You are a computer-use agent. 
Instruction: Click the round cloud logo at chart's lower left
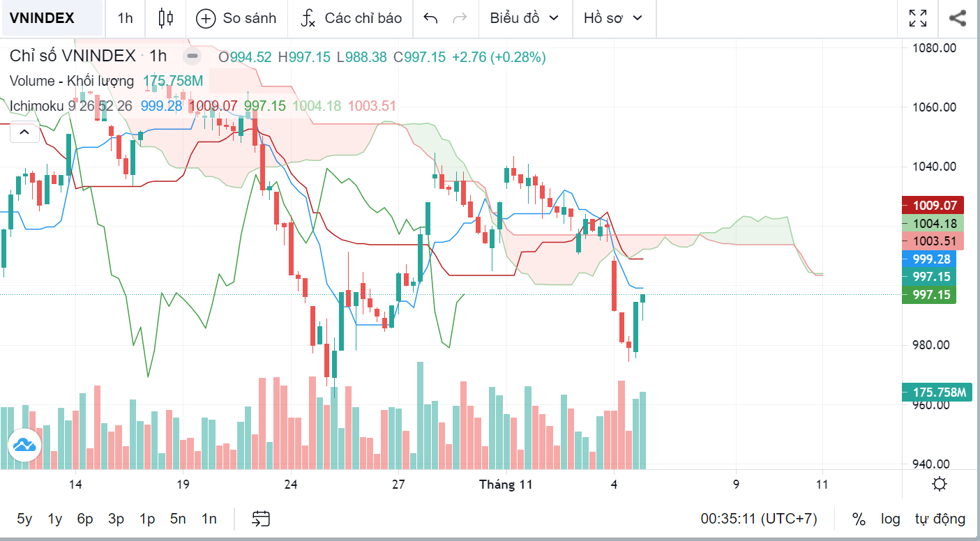(x=24, y=445)
